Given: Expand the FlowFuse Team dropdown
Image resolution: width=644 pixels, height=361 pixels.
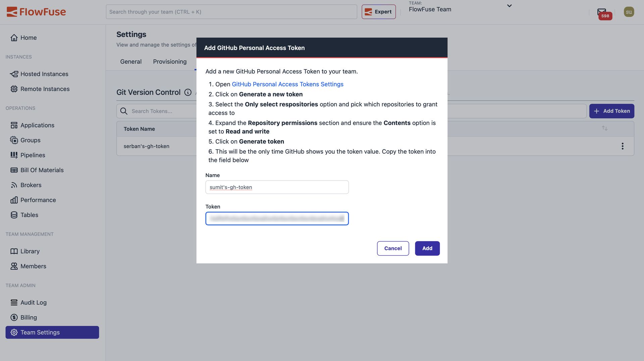Looking at the screenshot, I should pos(509,6).
